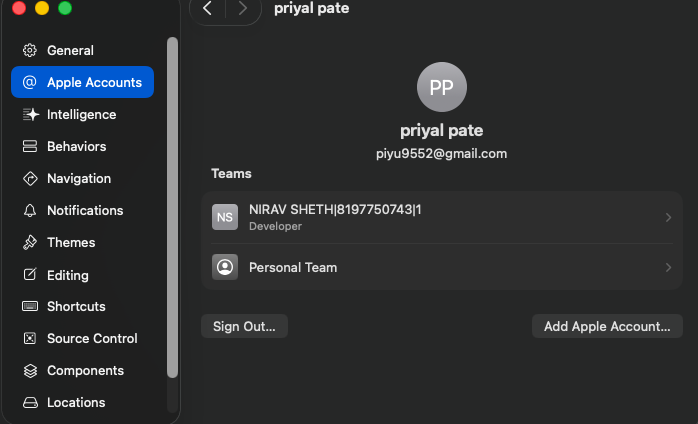Open the Editing pencil icon
The image size is (698, 424).
30,274
